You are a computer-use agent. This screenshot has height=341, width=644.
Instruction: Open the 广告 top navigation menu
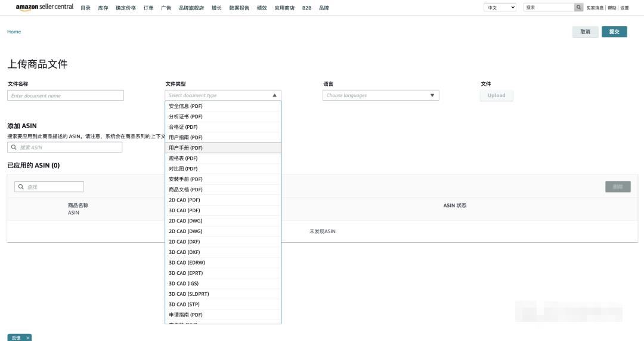click(x=166, y=8)
